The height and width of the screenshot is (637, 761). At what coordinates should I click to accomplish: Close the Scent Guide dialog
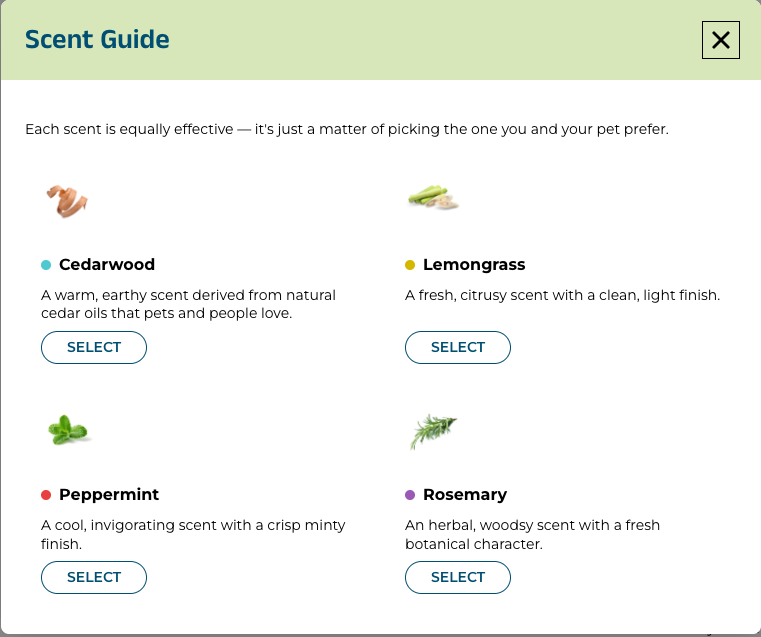pyautogui.click(x=721, y=40)
